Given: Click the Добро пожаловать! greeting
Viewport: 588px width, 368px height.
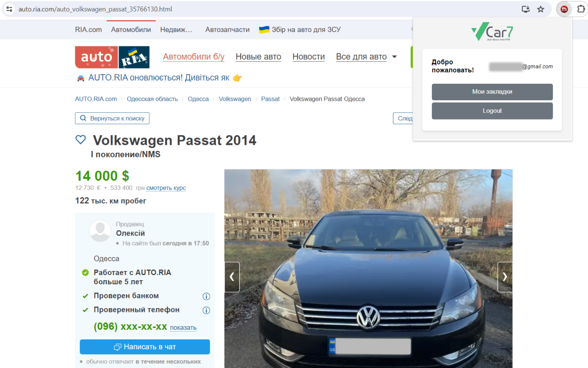Looking at the screenshot, I should [x=453, y=66].
